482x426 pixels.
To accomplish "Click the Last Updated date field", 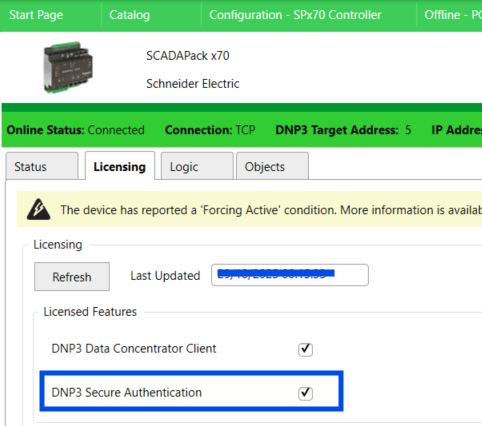I will pyautogui.click(x=290, y=275).
